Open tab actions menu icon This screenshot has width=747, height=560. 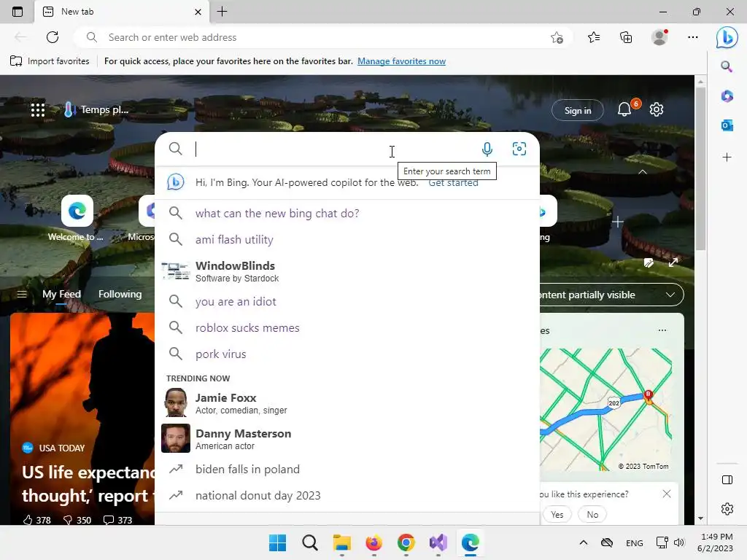(x=18, y=12)
